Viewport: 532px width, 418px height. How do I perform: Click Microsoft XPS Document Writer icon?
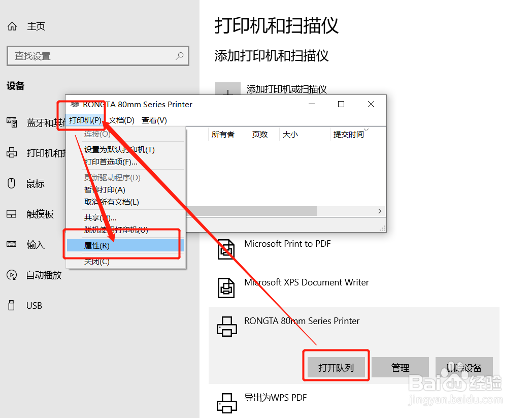(226, 288)
